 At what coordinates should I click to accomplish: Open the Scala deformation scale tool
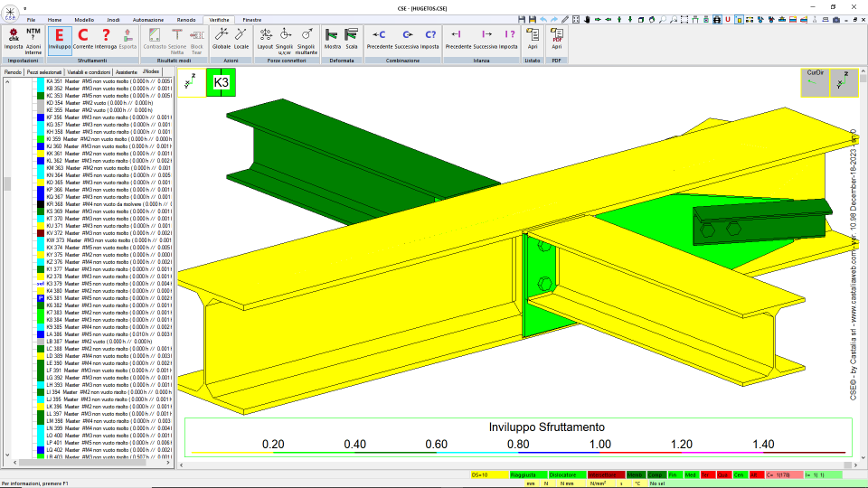[352, 39]
